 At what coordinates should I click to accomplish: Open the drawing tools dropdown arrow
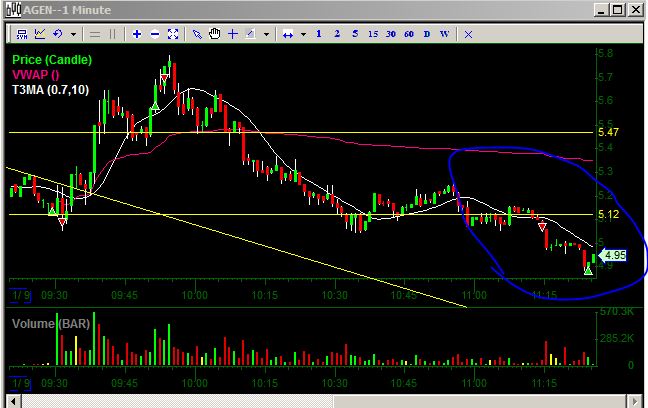pyautogui.click(x=267, y=34)
